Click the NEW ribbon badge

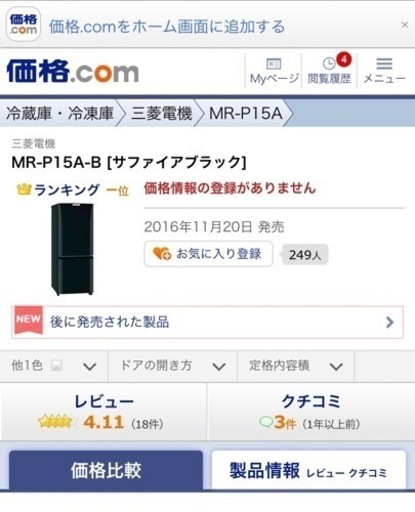click(x=28, y=320)
